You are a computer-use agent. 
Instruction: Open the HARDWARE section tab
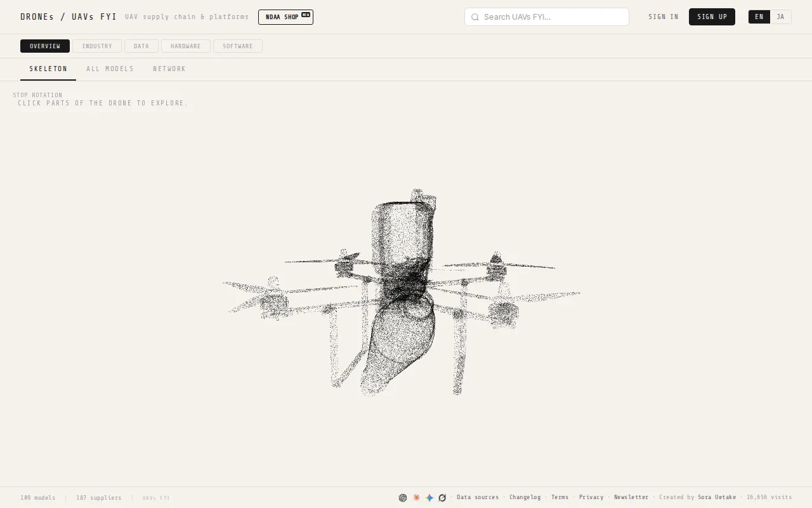(x=186, y=46)
